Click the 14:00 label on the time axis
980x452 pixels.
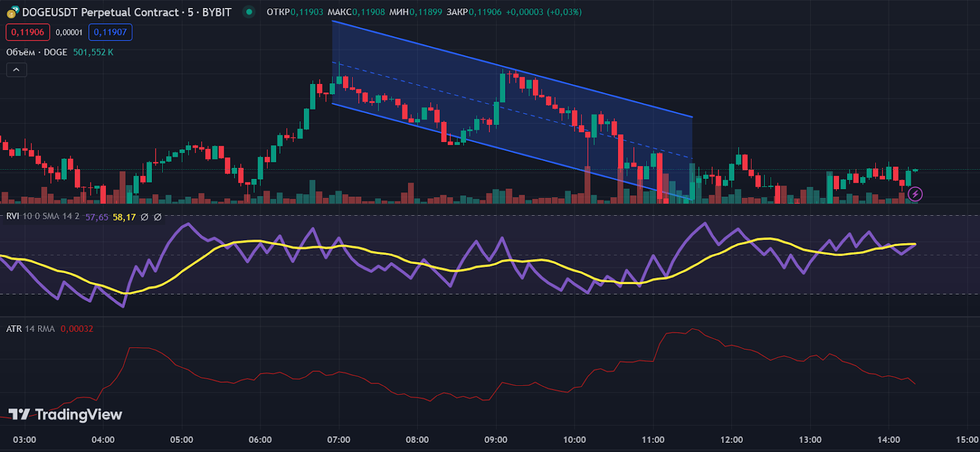pos(889,440)
